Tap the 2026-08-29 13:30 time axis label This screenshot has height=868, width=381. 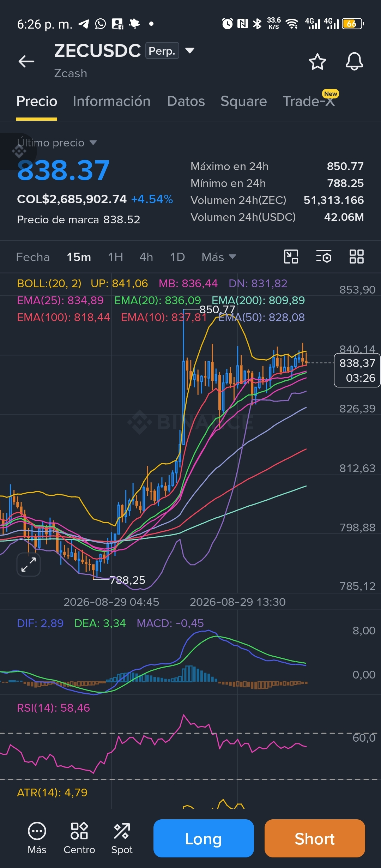click(x=237, y=602)
